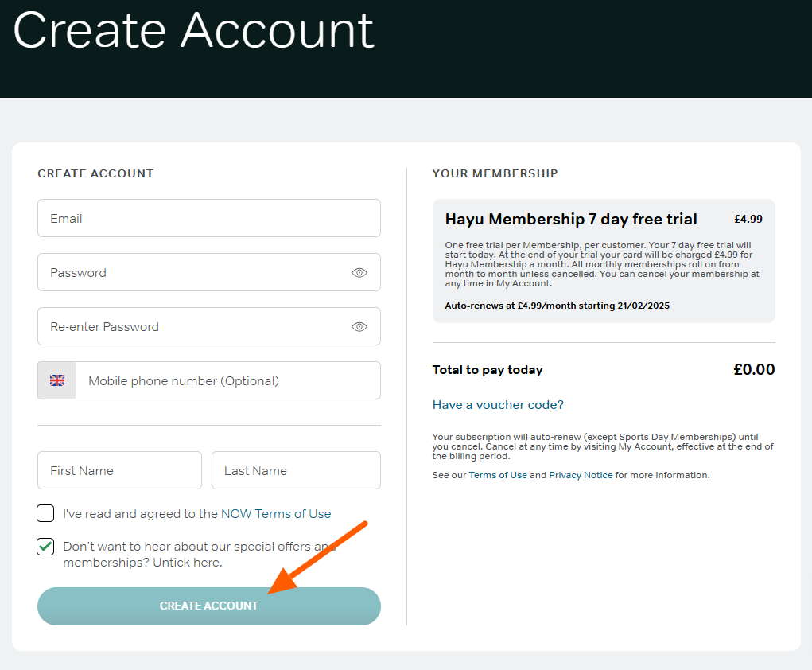This screenshot has width=812, height=670.
Task: Click the Create Account button
Action: (209, 606)
